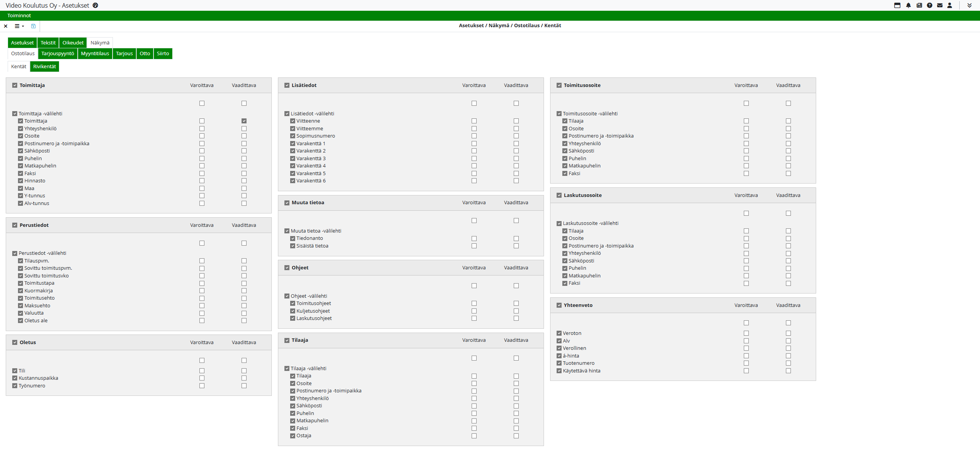
Task: Click the window layout icon in top bar
Action: 897,5
